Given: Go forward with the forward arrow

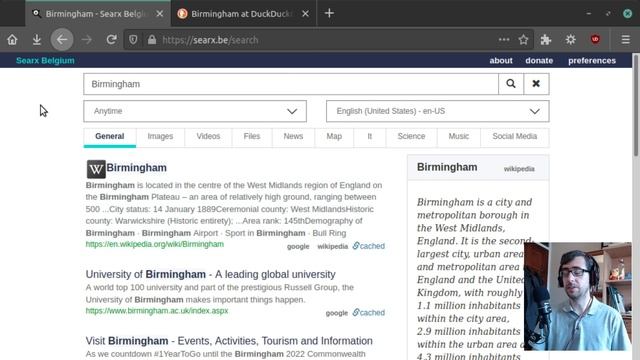Looking at the screenshot, I should click(x=87, y=40).
